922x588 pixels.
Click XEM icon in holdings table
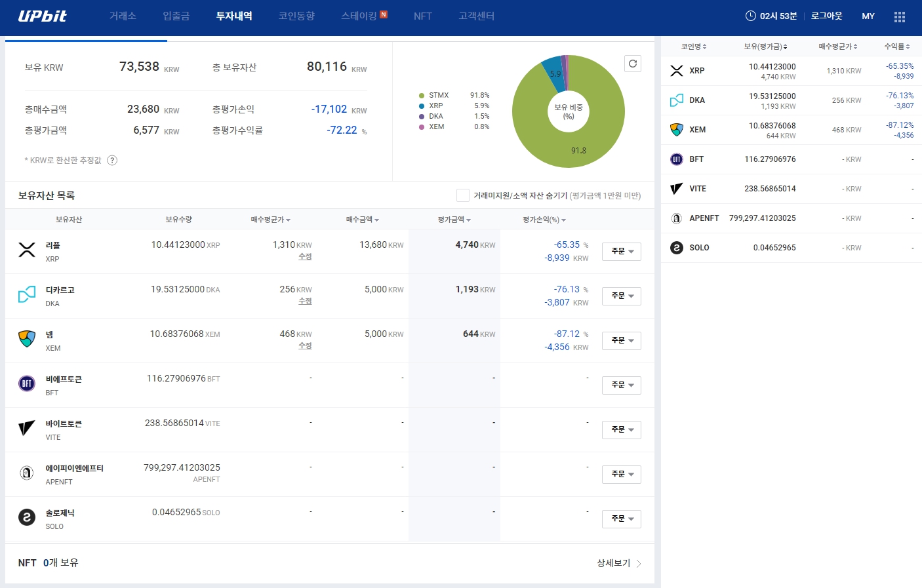pyautogui.click(x=27, y=339)
